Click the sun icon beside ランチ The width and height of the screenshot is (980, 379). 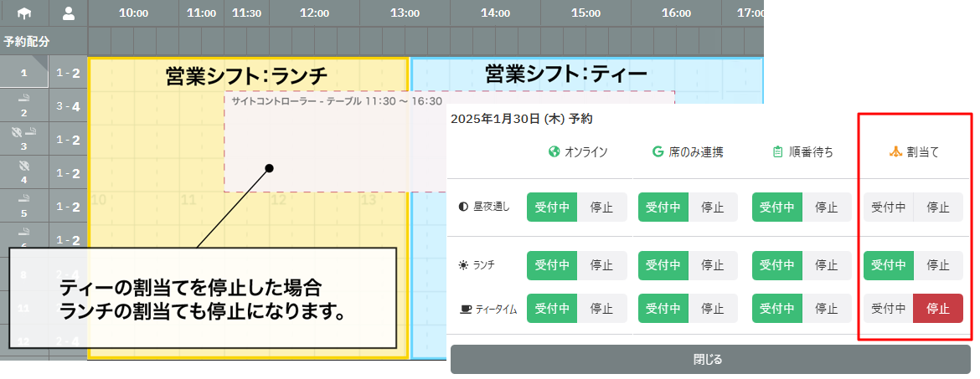point(464,265)
